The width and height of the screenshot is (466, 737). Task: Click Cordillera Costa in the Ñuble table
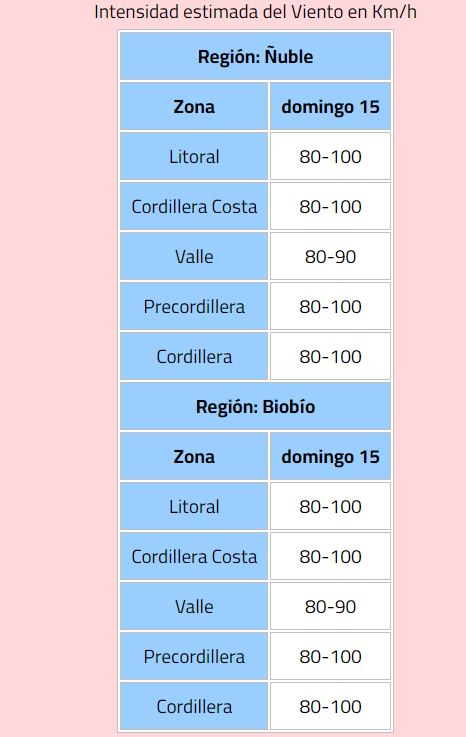tap(194, 207)
